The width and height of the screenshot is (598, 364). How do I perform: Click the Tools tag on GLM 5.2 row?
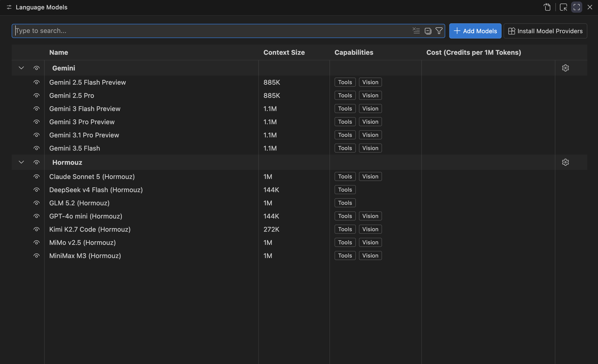[345, 203]
